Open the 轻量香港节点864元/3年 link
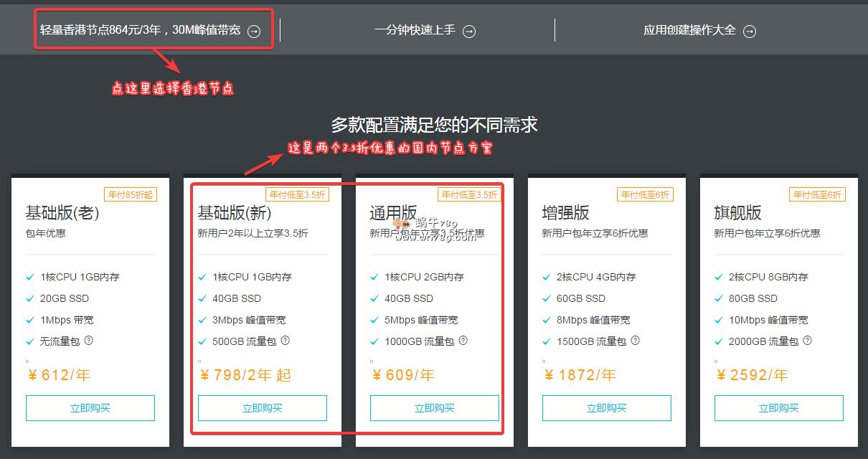Viewport: 868px width, 459px height. pos(141,30)
